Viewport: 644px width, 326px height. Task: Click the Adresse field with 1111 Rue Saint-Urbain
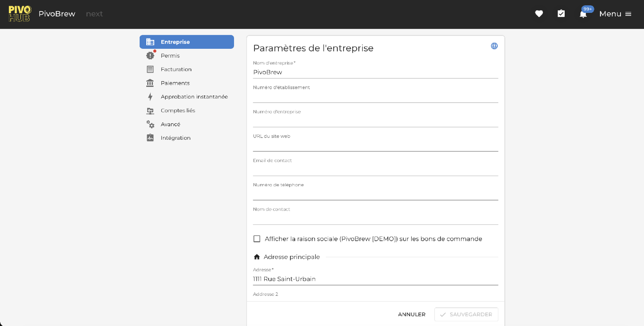(375, 279)
